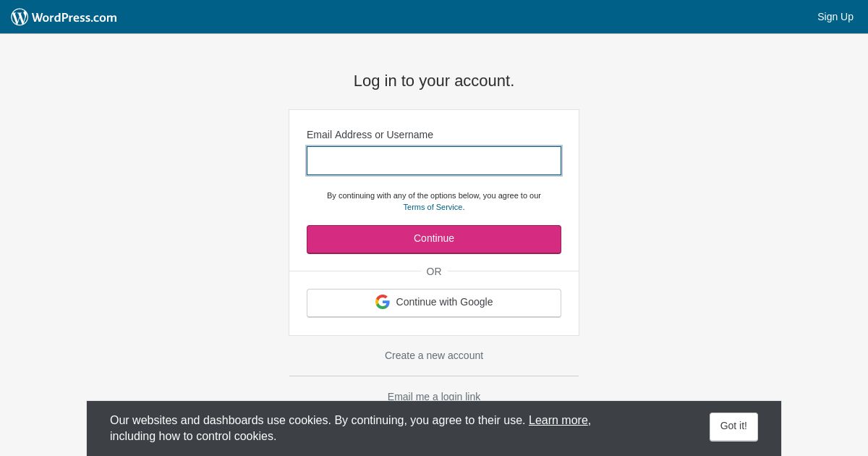Image resolution: width=868 pixels, height=456 pixels.
Task: Click the Google G logo icon
Action: point(383,302)
